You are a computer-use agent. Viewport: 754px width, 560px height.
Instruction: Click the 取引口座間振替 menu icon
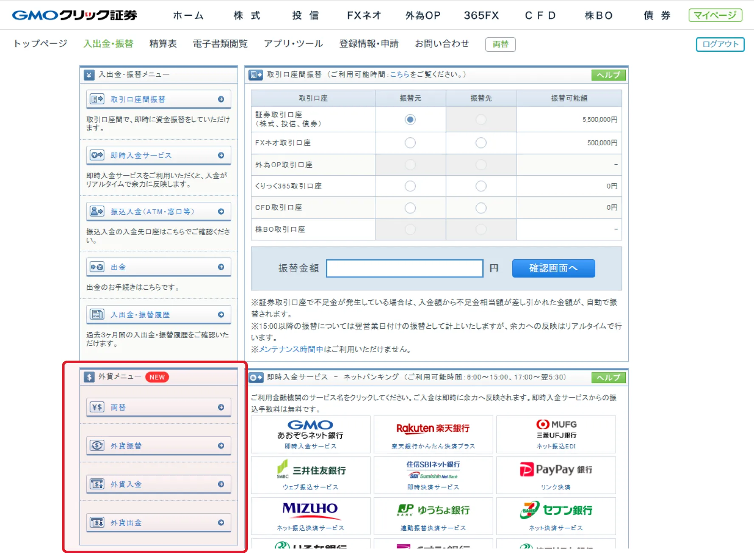tap(97, 99)
